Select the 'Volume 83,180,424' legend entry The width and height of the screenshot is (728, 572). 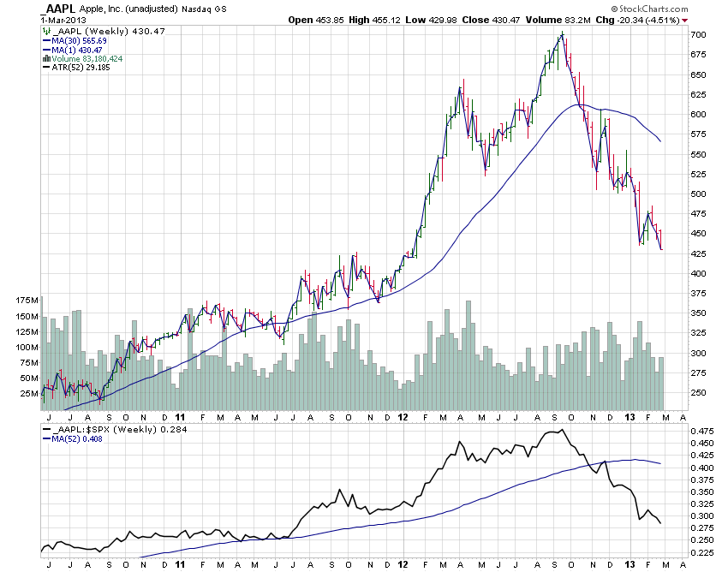(87, 58)
